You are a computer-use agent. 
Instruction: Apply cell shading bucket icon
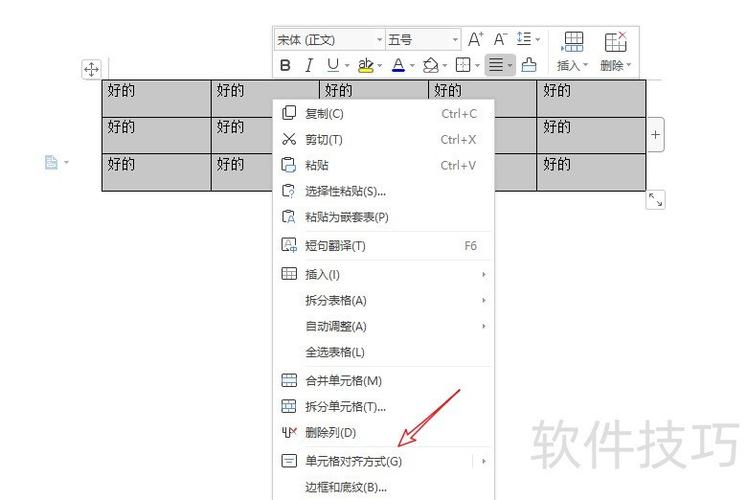(x=431, y=65)
